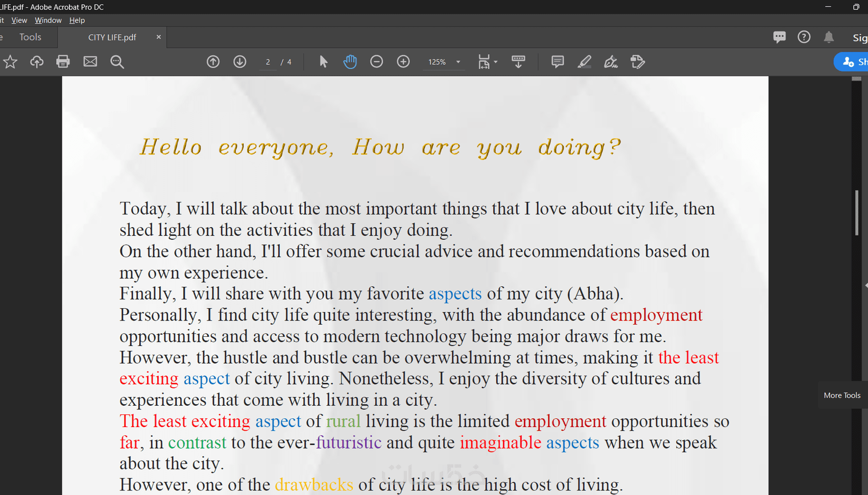868x495 pixels.
Task: Click the page number field
Action: [268, 62]
